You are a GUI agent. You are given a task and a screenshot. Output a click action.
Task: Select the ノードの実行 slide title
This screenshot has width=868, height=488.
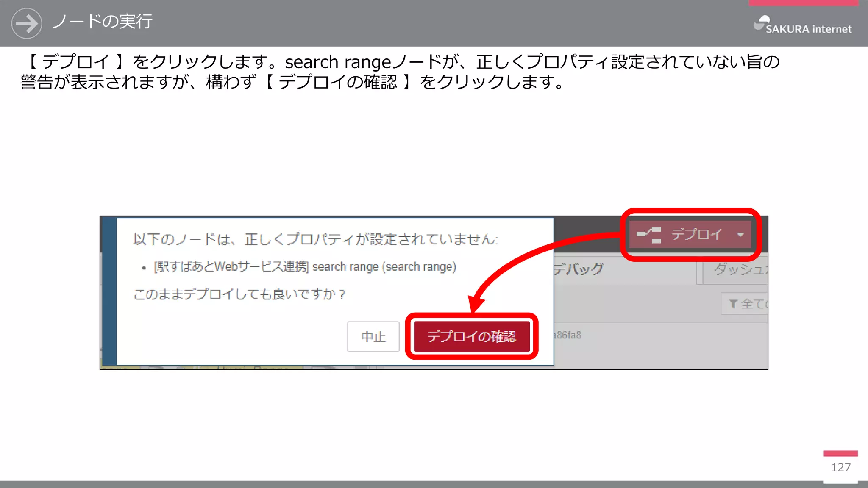tap(102, 22)
